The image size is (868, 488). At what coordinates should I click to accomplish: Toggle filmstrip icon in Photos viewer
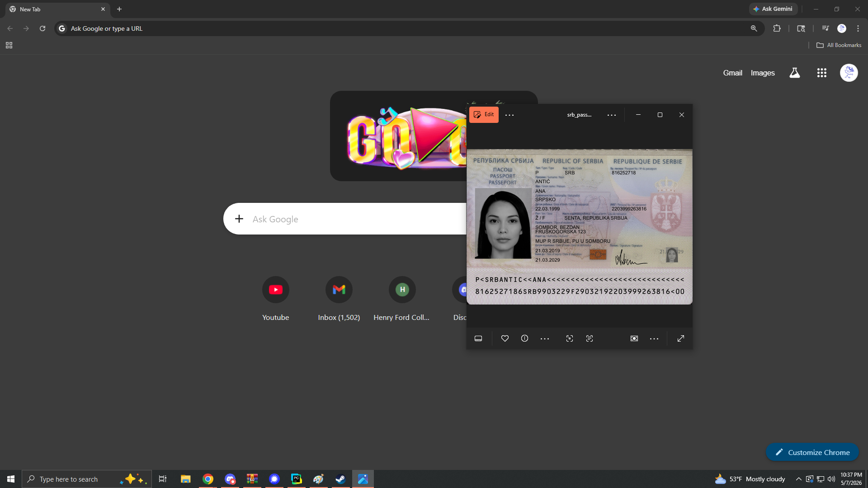point(478,338)
